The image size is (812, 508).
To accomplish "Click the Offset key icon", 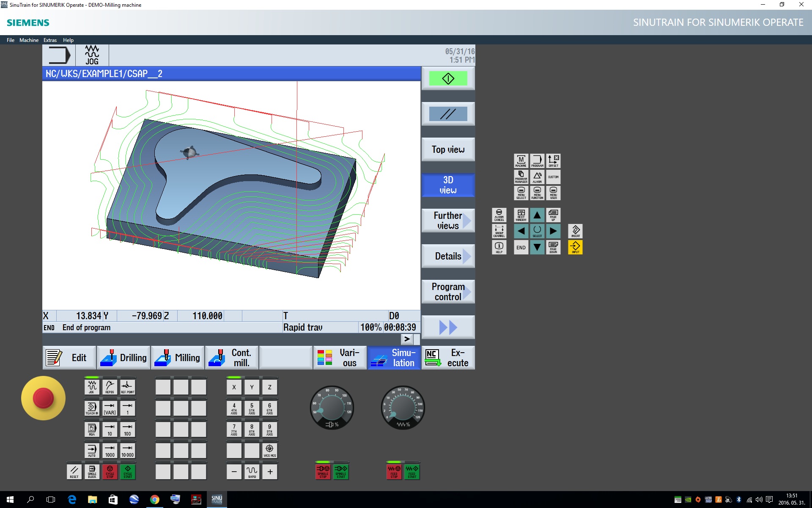I will 553,161.
